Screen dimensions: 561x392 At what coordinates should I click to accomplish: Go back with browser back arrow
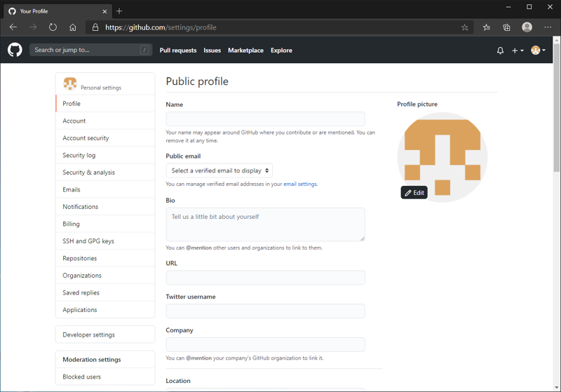[13, 27]
